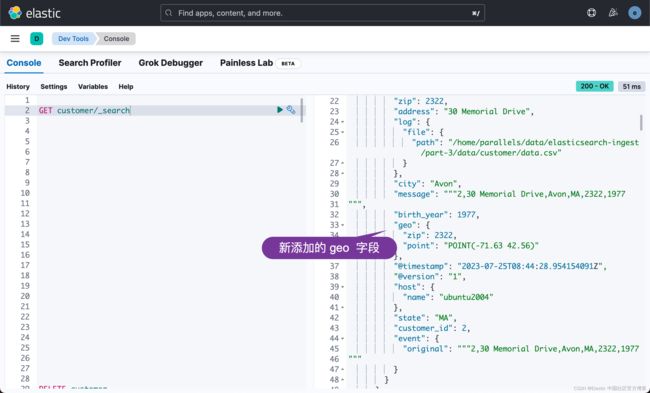Open the wrench request options
The image size is (650, 393).
point(291,110)
